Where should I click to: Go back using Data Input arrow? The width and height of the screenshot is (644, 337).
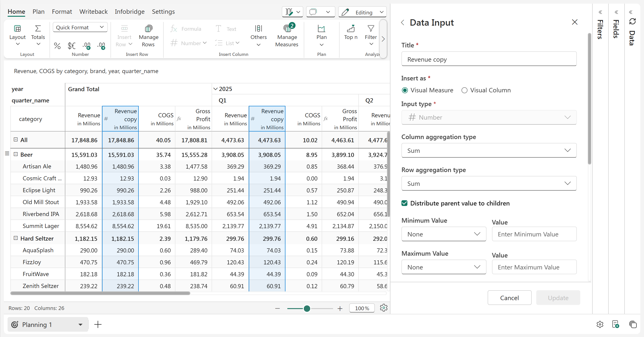(x=403, y=23)
